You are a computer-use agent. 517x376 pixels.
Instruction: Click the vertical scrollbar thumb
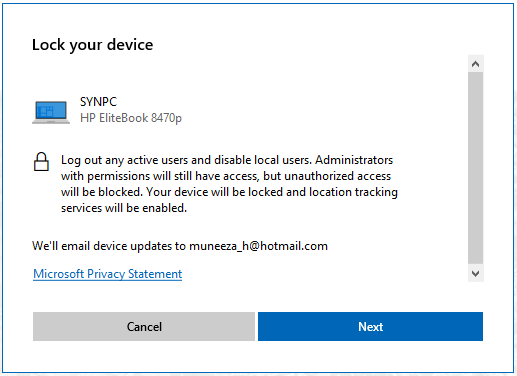tap(475, 168)
